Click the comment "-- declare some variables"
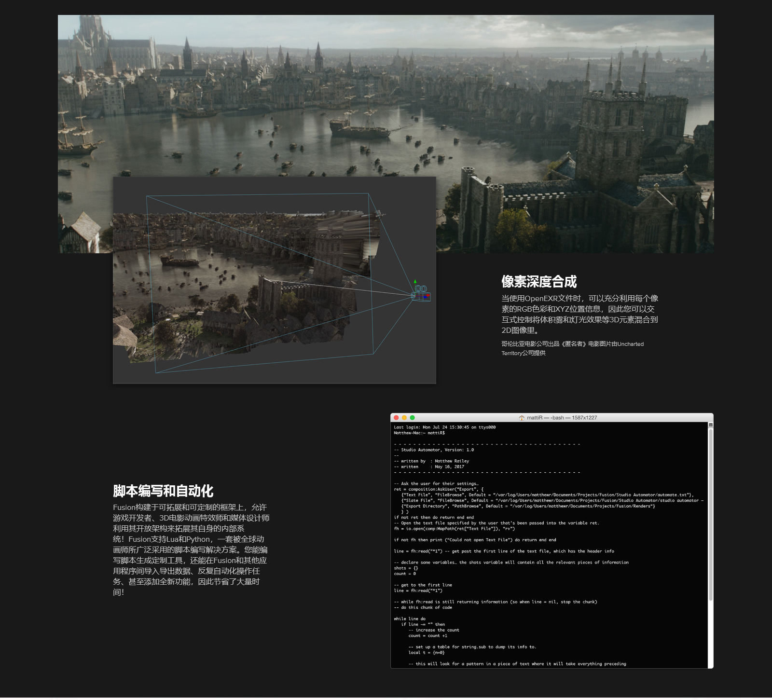 pyautogui.click(x=511, y=563)
